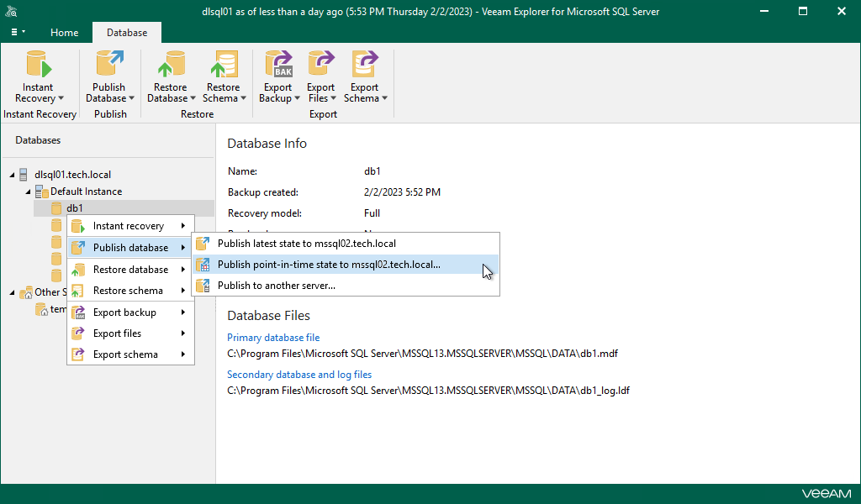This screenshot has width=861, height=504.
Task: Click the Name value db1 in Database Info
Action: coord(372,171)
